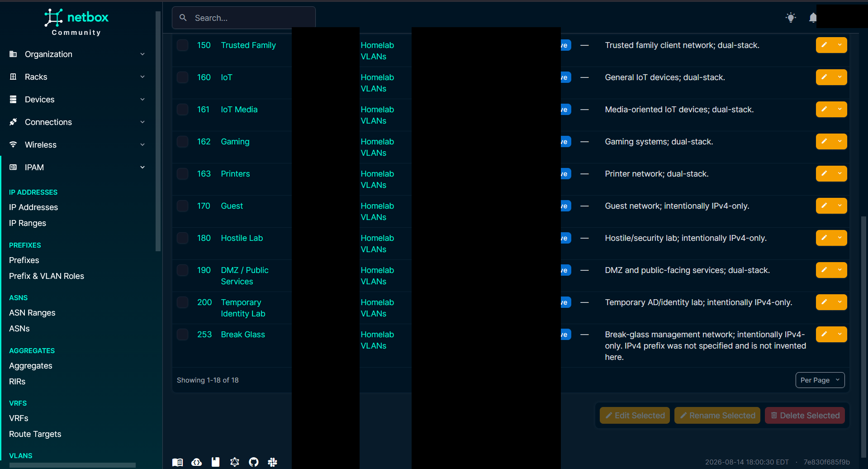The height and width of the screenshot is (469, 868).
Task: Open the Gaming VLAN link
Action: pos(235,142)
